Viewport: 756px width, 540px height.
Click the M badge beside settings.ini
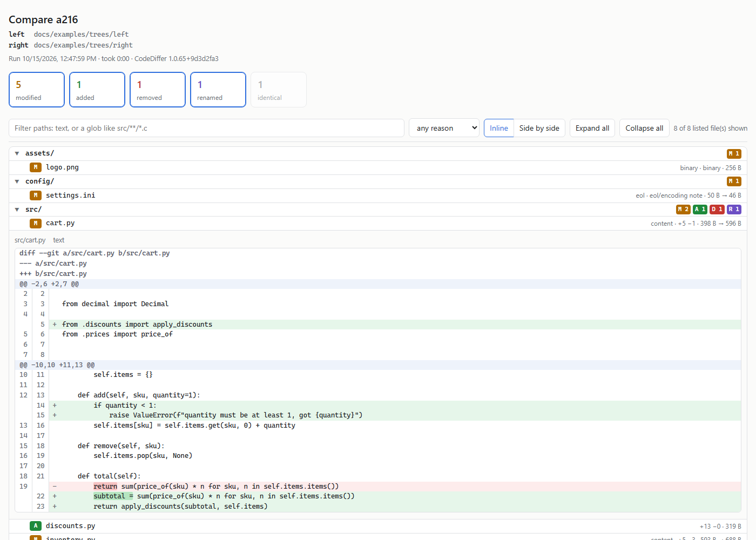36,195
